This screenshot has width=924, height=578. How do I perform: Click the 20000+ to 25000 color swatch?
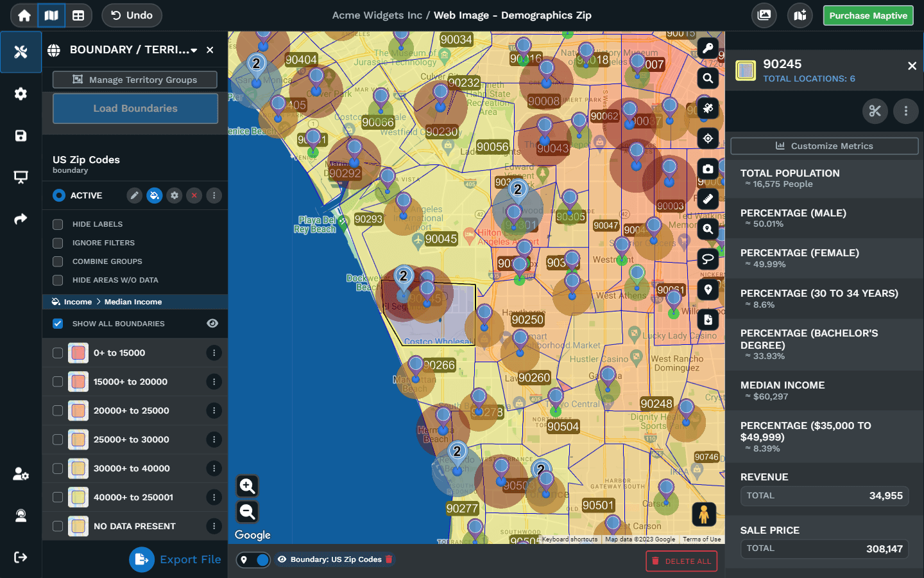point(78,410)
